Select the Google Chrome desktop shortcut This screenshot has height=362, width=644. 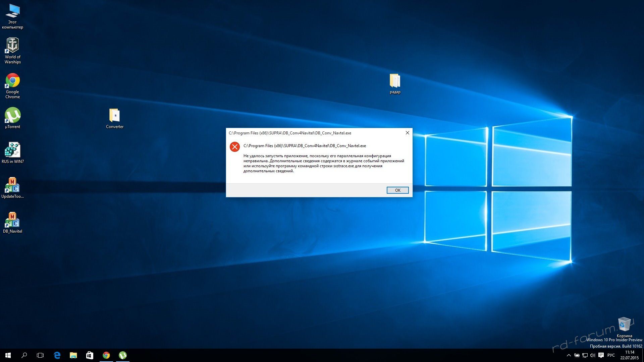click(x=12, y=86)
